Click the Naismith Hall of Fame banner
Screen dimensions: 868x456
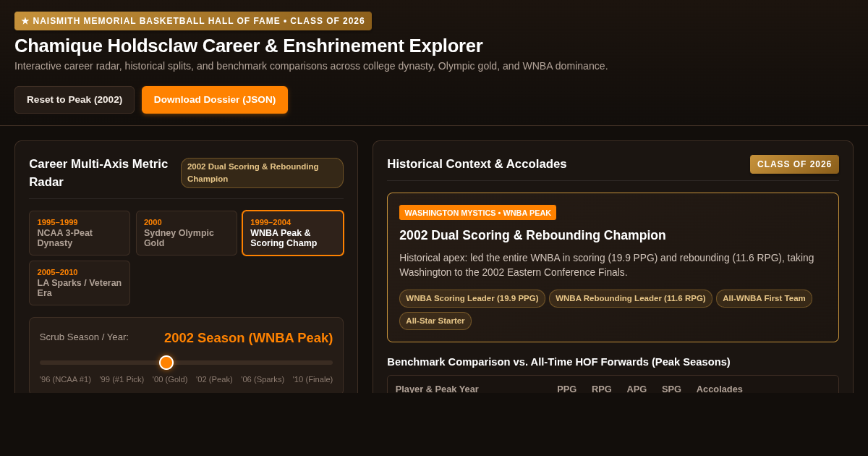tap(193, 21)
